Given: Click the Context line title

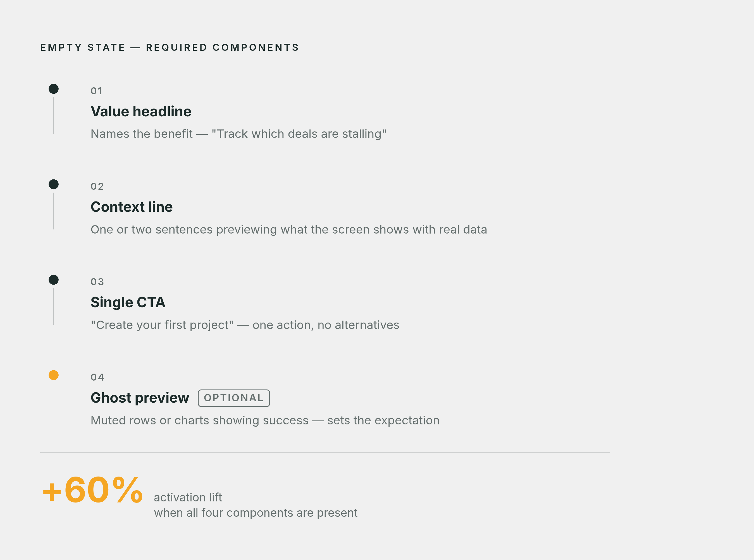Looking at the screenshot, I should click(132, 207).
